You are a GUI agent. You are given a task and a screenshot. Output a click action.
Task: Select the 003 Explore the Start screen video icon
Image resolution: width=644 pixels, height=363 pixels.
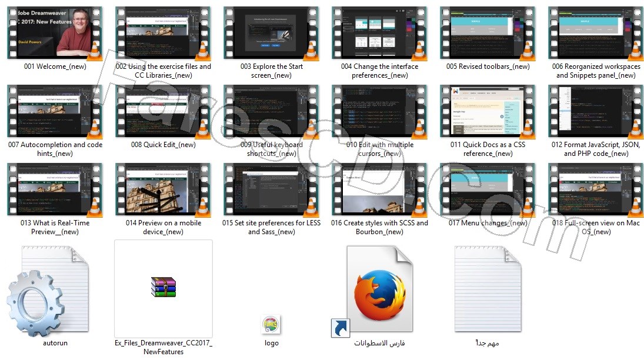coord(271,33)
